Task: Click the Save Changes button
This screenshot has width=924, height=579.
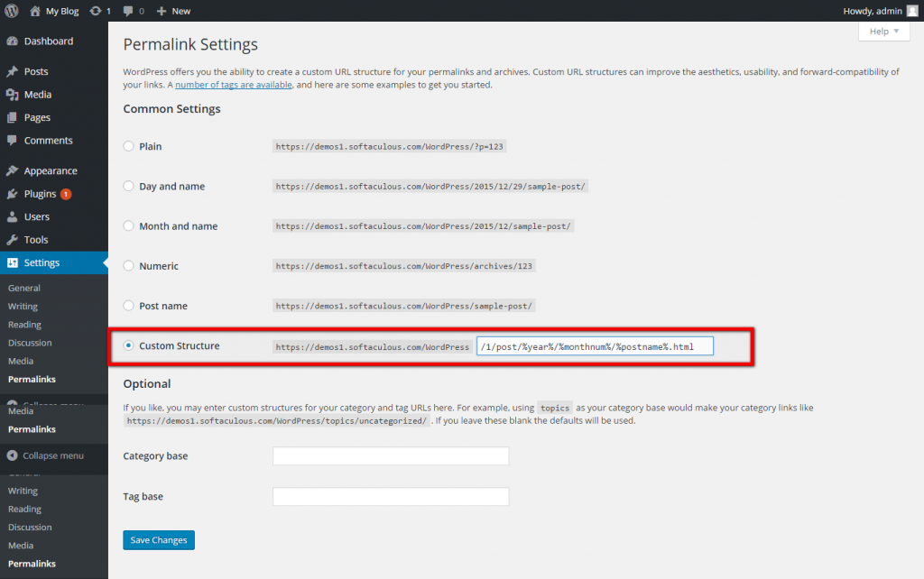Action: (x=159, y=540)
